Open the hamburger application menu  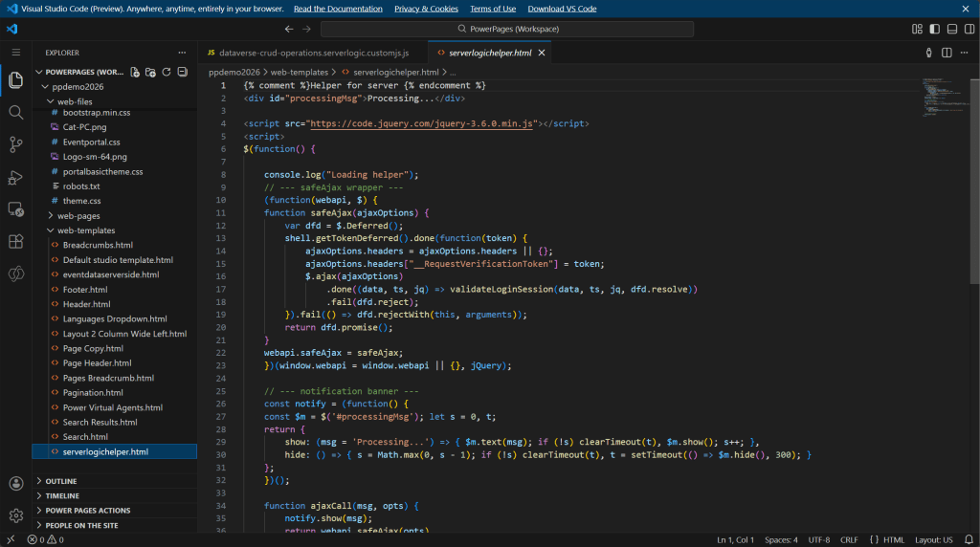15,53
